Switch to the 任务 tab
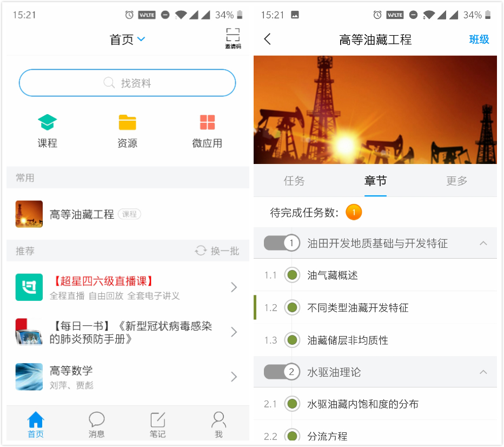This screenshot has height=447, width=504. (x=294, y=181)
